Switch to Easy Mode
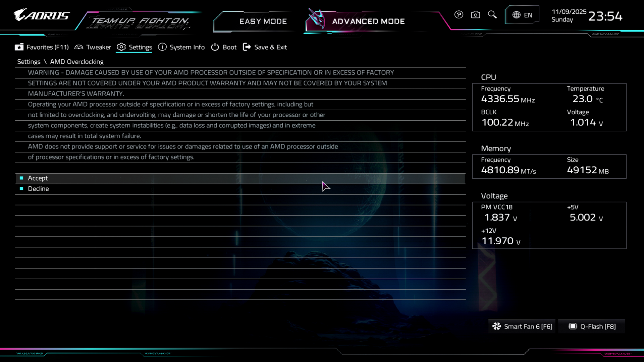This screenshot has height=362, width=644. [263, 21]
